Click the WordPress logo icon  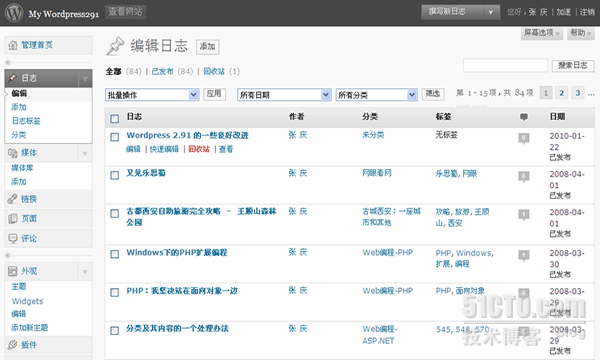click(14, 13)
